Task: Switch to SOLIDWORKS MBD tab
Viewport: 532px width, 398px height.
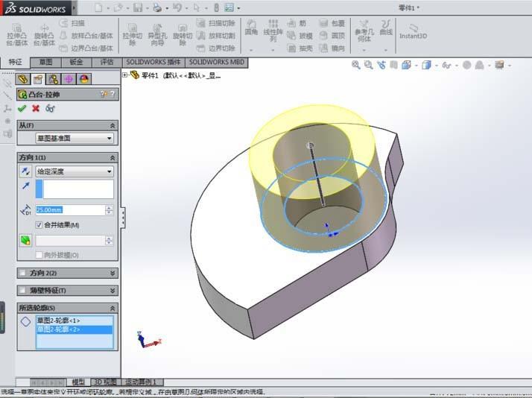Action: (217, 62)
